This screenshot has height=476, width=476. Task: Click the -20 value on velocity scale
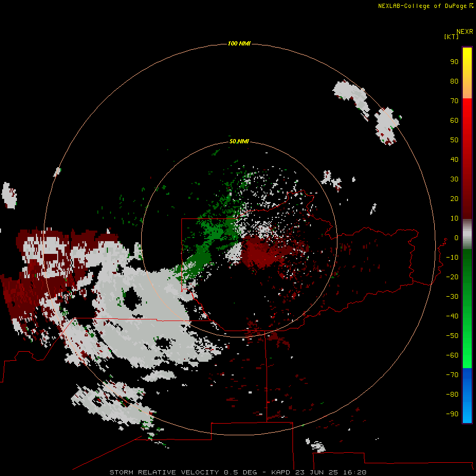point(452,277)
